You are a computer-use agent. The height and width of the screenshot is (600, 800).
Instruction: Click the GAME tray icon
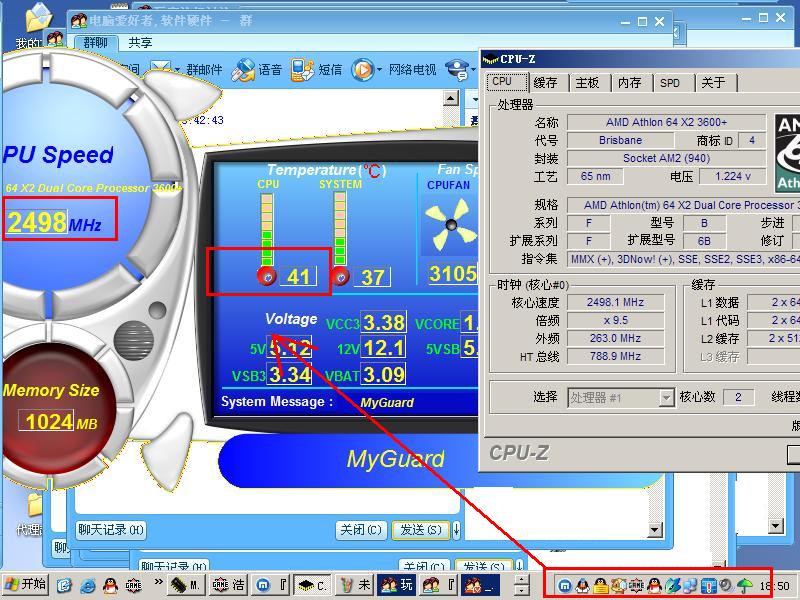pyautogui.click(x=636, y=585)
